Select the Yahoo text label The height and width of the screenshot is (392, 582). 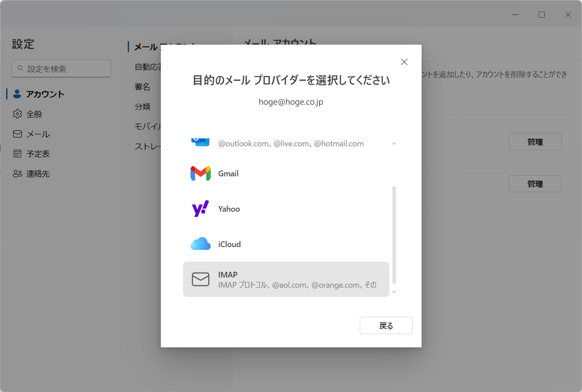(x=229, y=209)
